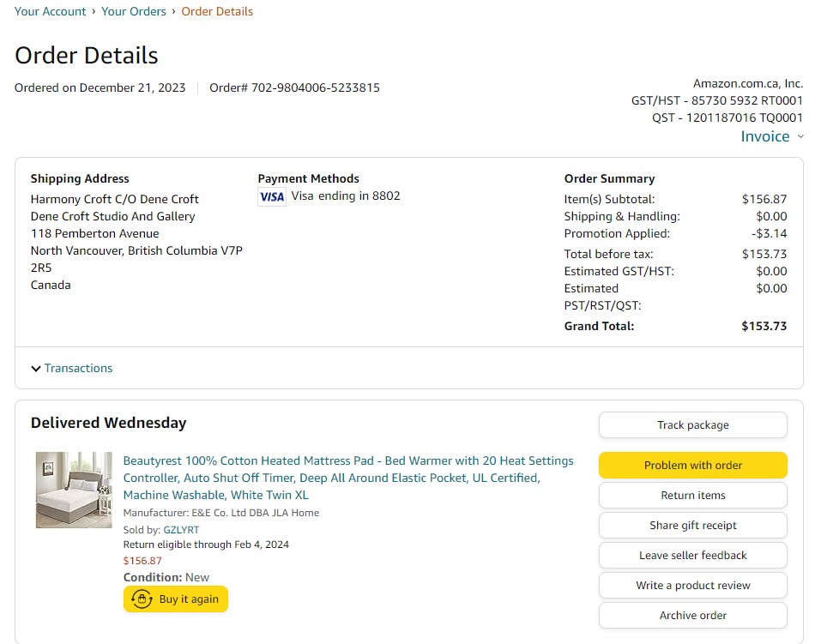821x644 pixels.
Task: Go to Your Orders breadcrumb
Action: click(x=134, y=11)
